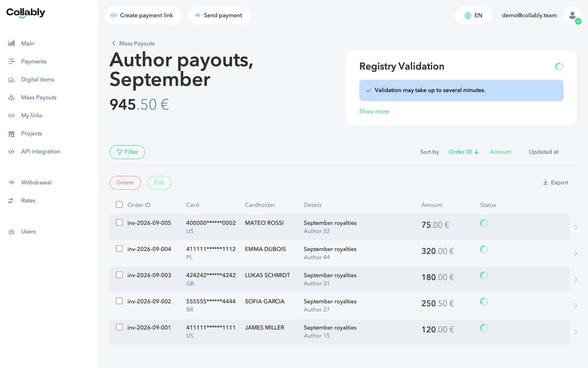This screenshot has height=368, width=588.
Task: Click the API integration code icon
Action: [x=11, y=151]
